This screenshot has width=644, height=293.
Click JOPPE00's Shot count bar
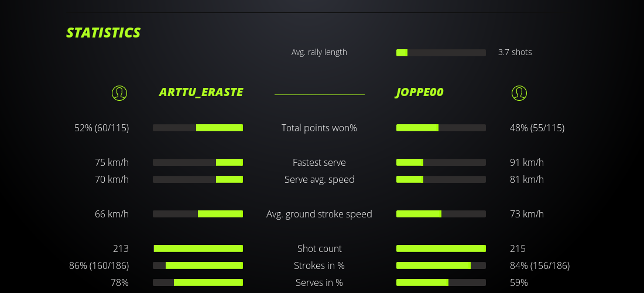coord(441,248)
